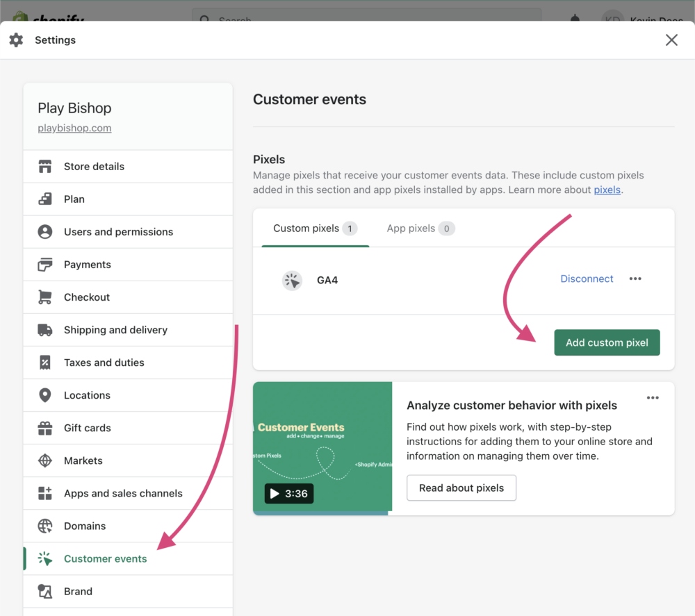The image size is (695, 616).
Task: Open the three-dot menu next to Disconnect
Action: pos(635,278)
